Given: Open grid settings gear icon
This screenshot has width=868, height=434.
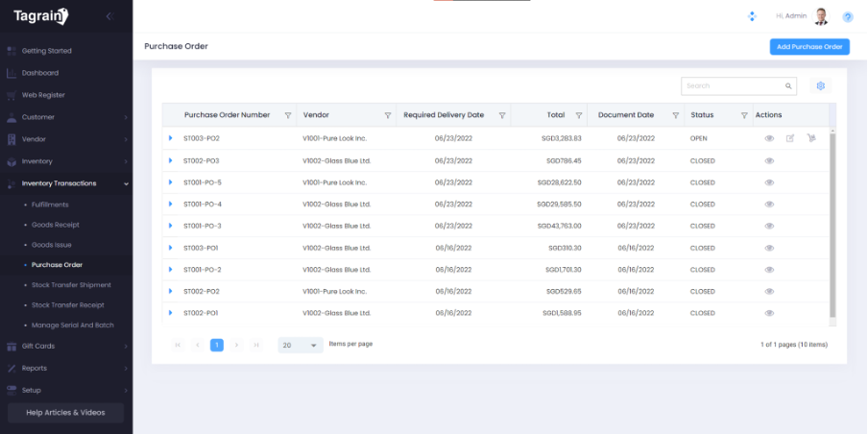Looking at the screenshot, I should (x=821, y=86).
